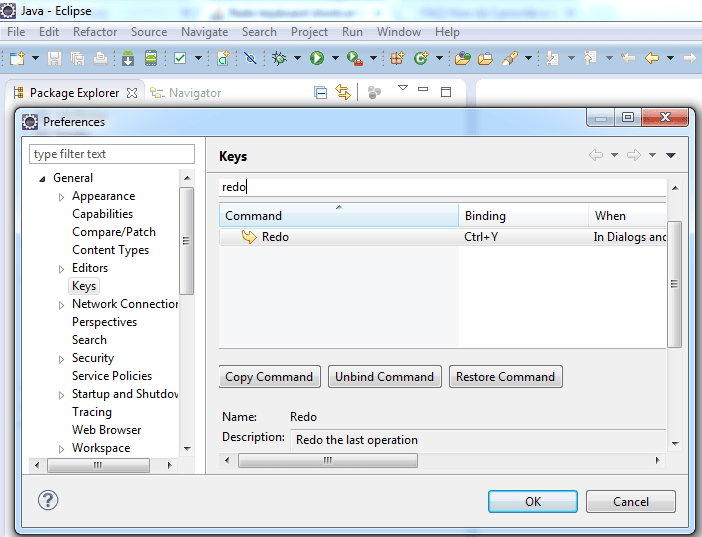The height and width of the screenshot is (537, 702).
Task: Open the Android SDK Manager icon
Action: 128,58
